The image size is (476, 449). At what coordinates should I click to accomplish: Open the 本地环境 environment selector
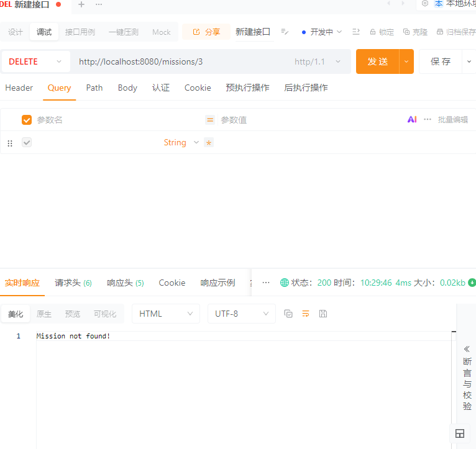click(455, 4)
